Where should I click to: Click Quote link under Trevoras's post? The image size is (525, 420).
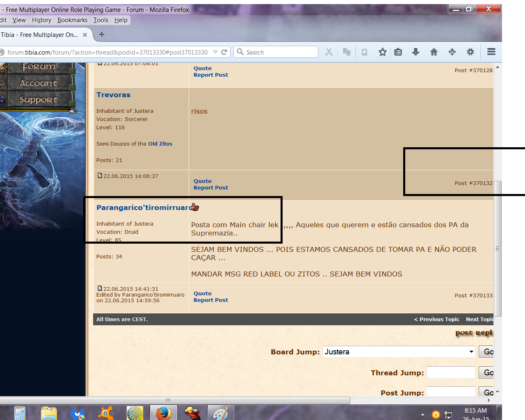coord(203,181)
